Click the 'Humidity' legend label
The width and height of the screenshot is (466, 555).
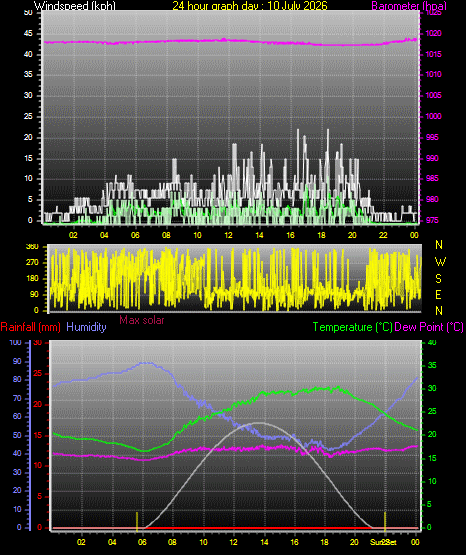click(86, 327)
